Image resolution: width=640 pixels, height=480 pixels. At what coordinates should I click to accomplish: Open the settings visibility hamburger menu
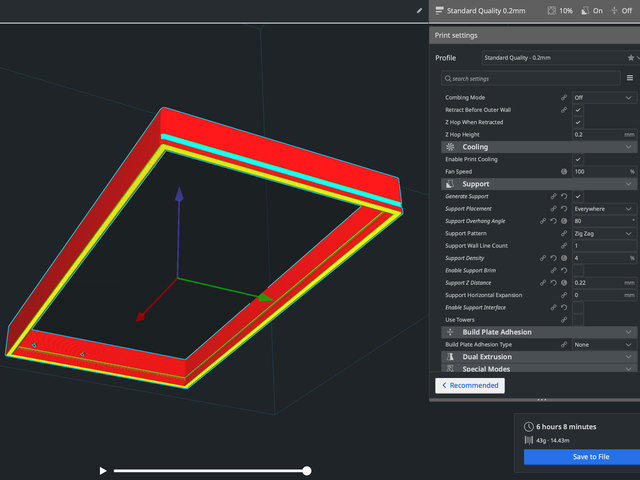point(630,78)
